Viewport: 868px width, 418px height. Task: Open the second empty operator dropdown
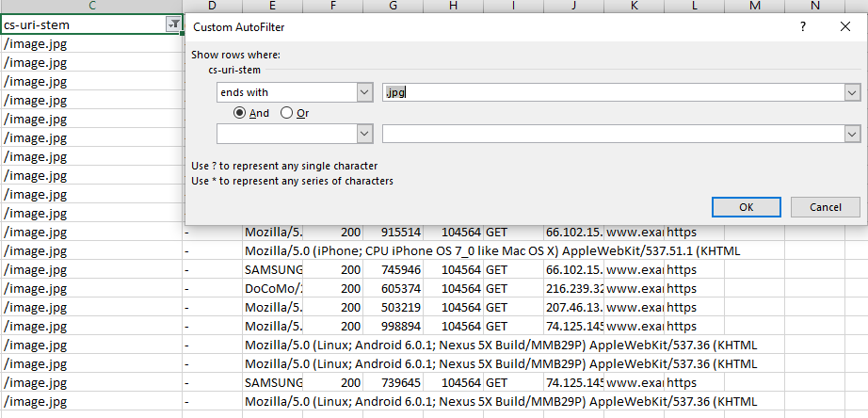tap(364, 135)
